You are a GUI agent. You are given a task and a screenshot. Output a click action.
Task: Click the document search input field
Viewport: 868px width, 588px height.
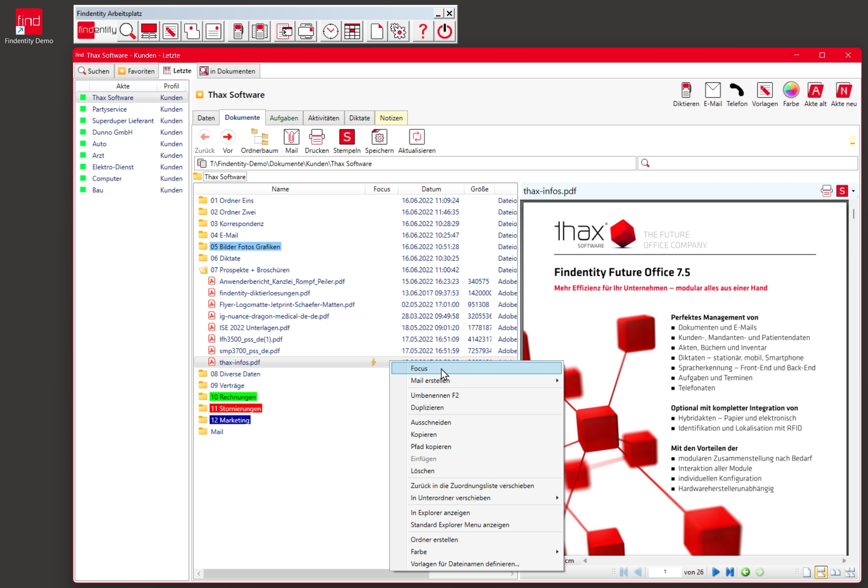pyautogui.click(x=749, y=163)
